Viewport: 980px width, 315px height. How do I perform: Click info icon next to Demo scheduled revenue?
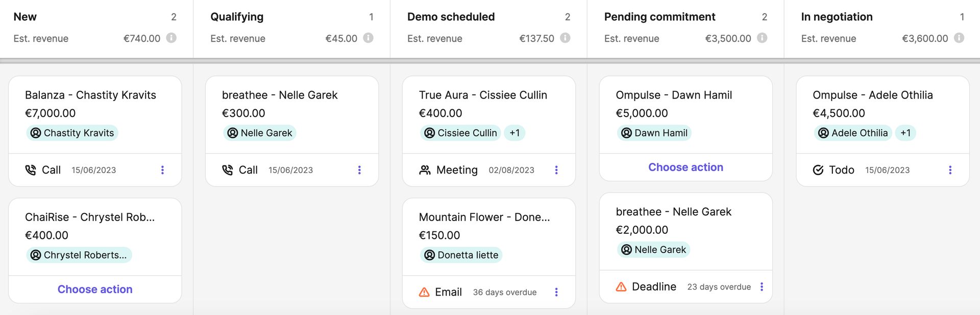pyautogui.click(x=565, y=38)
